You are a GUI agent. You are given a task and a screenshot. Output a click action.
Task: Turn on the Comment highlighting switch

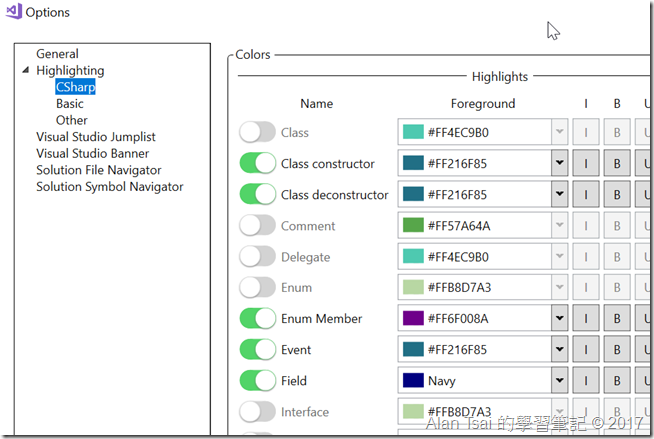[x=257, y=226]
